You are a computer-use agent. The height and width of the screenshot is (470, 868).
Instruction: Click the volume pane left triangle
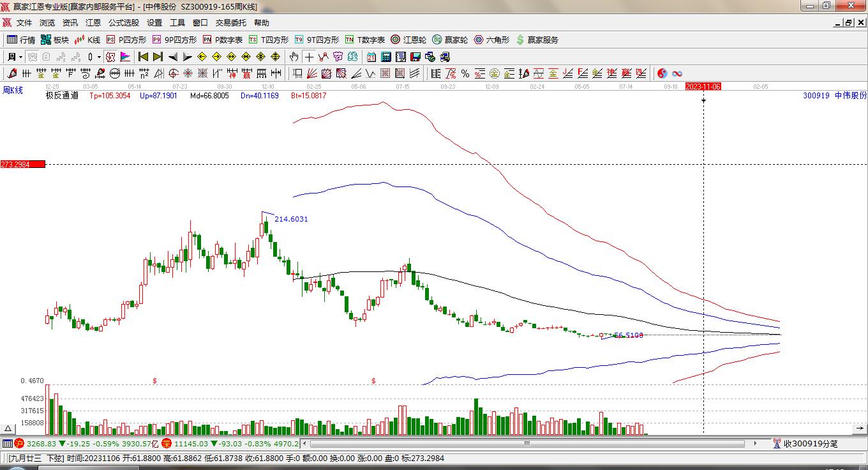click(8, 429)
